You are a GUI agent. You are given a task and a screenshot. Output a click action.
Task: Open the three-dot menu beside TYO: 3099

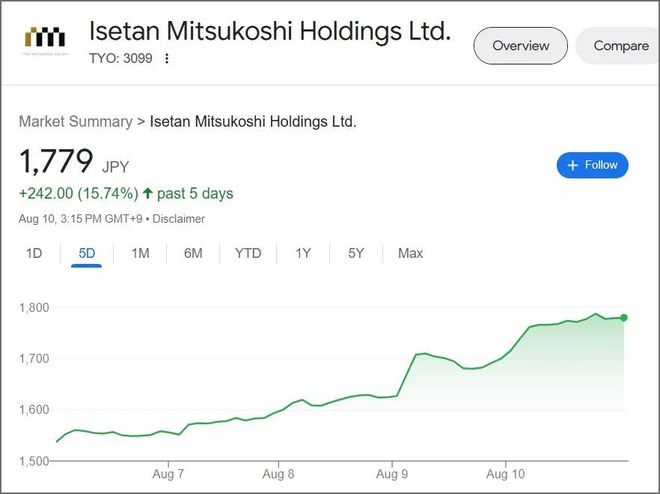167,58
